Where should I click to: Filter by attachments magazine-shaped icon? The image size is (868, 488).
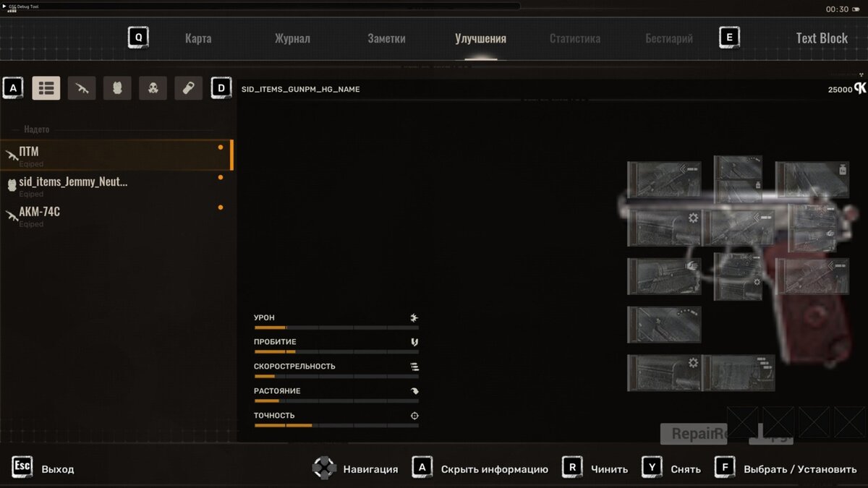[188, 88]
